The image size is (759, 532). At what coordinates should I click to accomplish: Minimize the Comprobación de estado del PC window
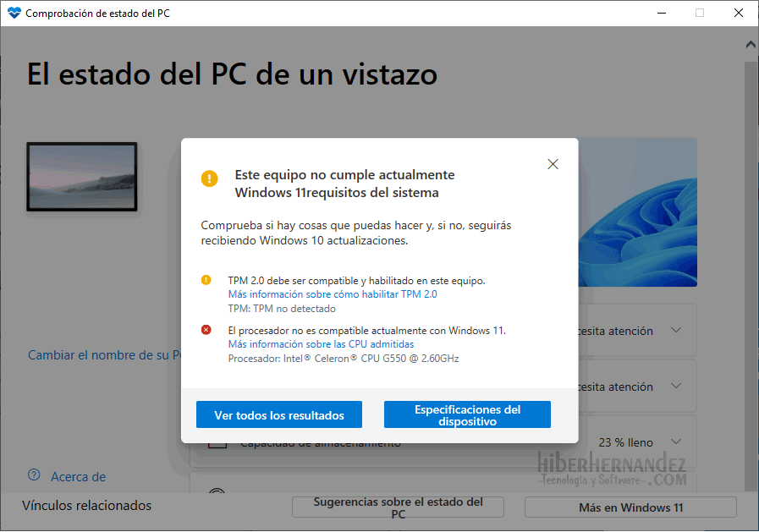point(662,13)
